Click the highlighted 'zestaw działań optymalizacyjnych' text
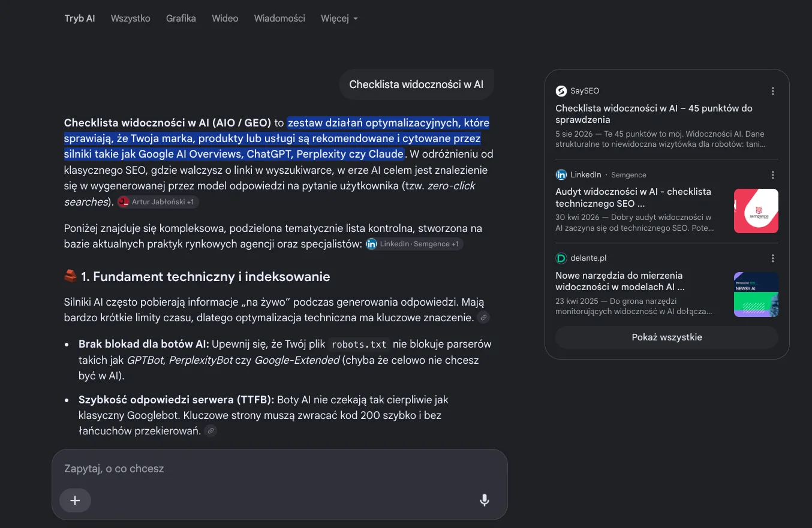The width and height of the screenshot is (812, 528). click(x=372, y=123)
